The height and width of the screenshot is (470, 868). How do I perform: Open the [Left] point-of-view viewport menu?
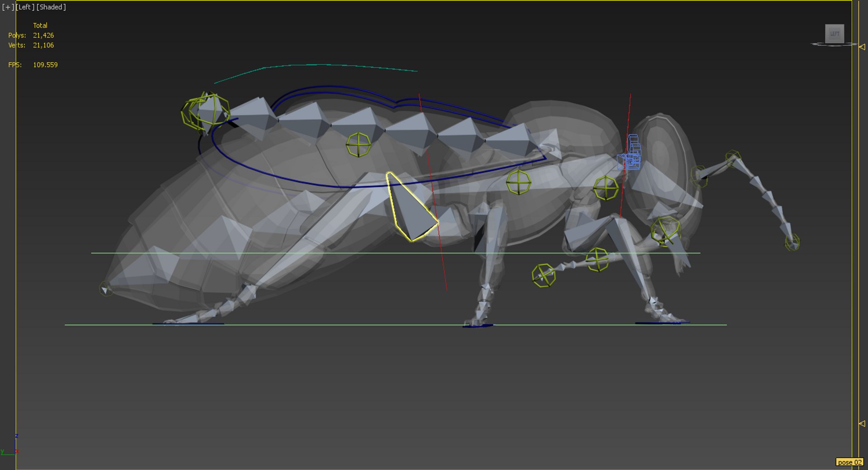coord(25,7)
